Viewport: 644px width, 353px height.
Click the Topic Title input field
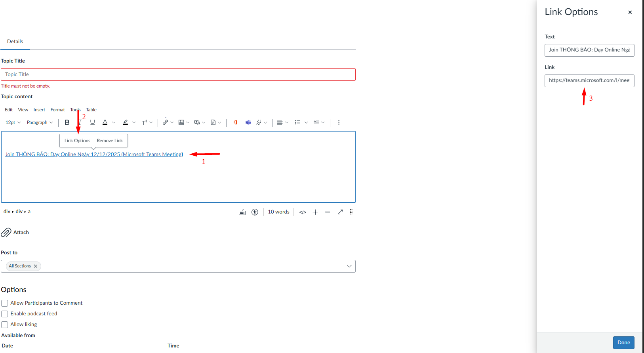[178, 74]
